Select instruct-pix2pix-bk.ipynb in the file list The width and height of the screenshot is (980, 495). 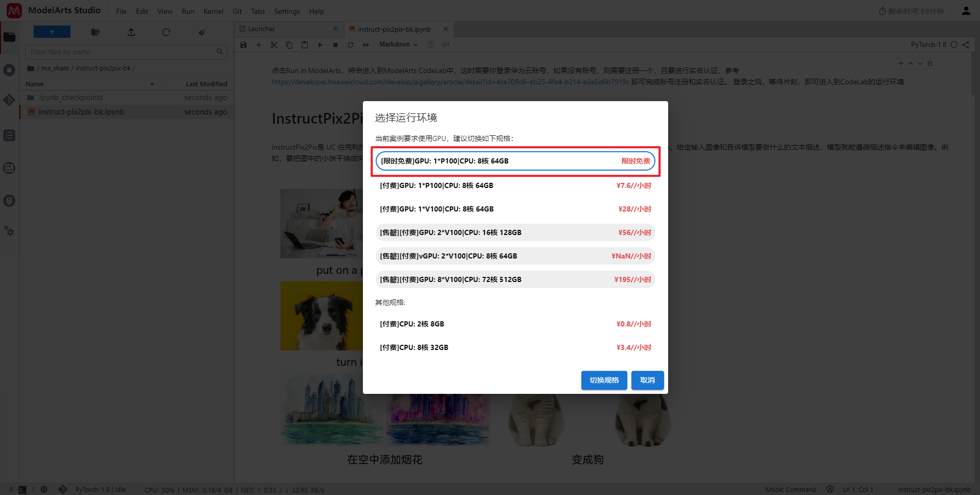tap(127, 112)
